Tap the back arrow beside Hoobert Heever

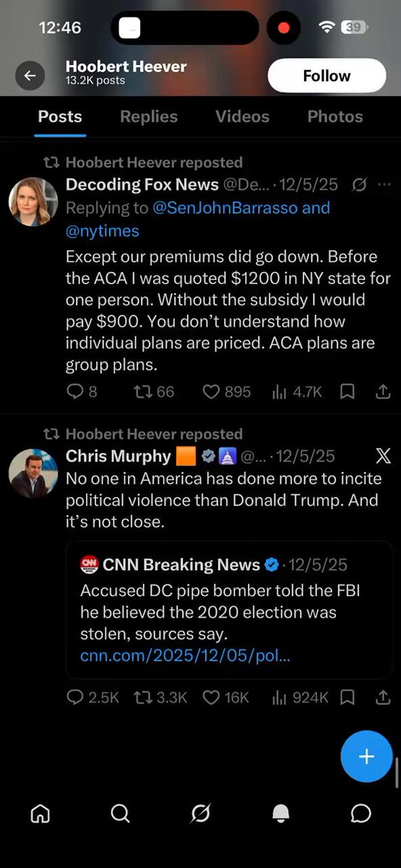(x=30, y=75)
